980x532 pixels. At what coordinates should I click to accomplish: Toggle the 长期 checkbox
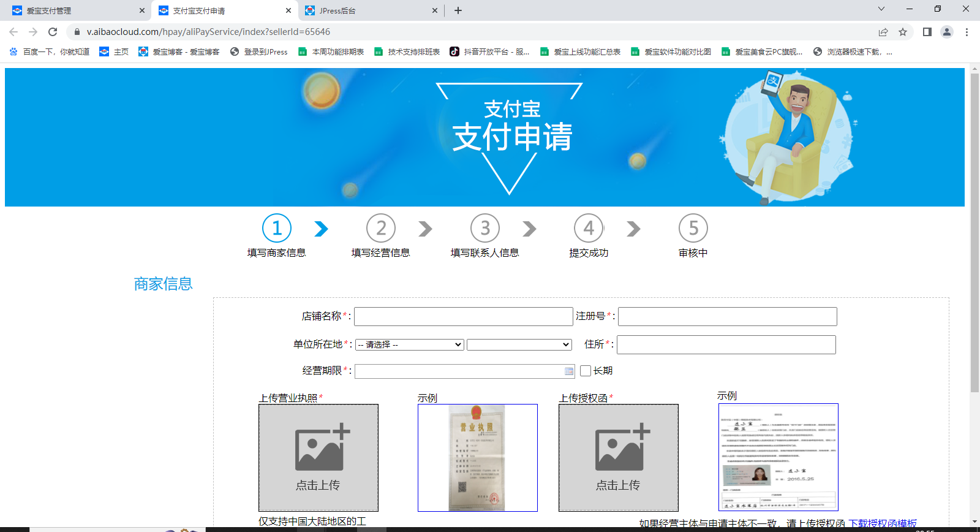point(586,371)
